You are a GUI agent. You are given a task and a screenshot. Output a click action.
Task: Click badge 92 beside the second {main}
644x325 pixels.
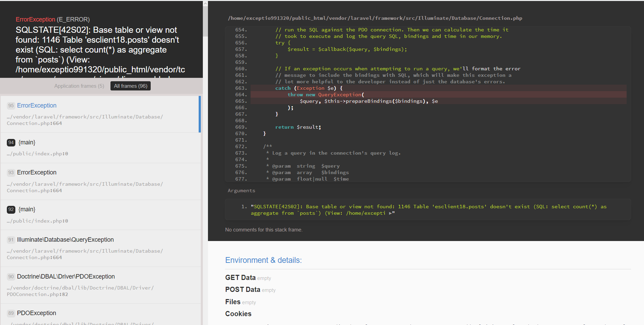click(x=11, y=209)
